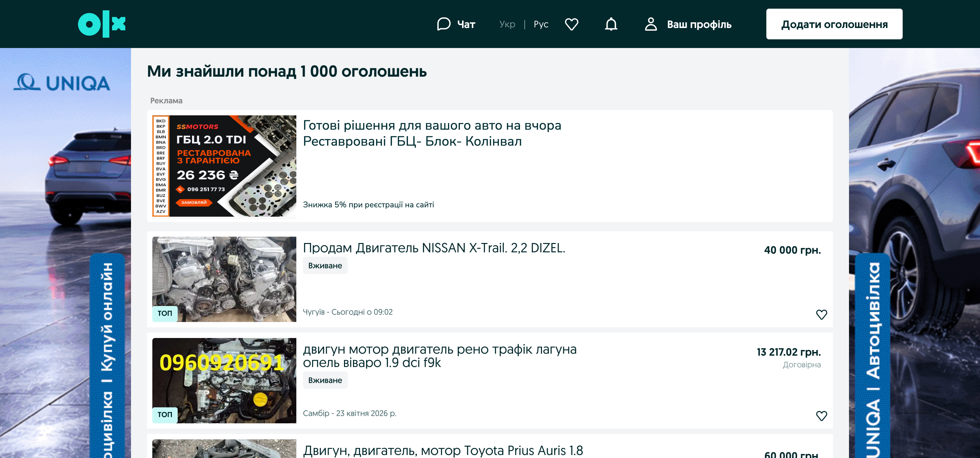Favorite the Renault Trafic engine listing
This screenshot has width=980, height=458.
point(821,416)
